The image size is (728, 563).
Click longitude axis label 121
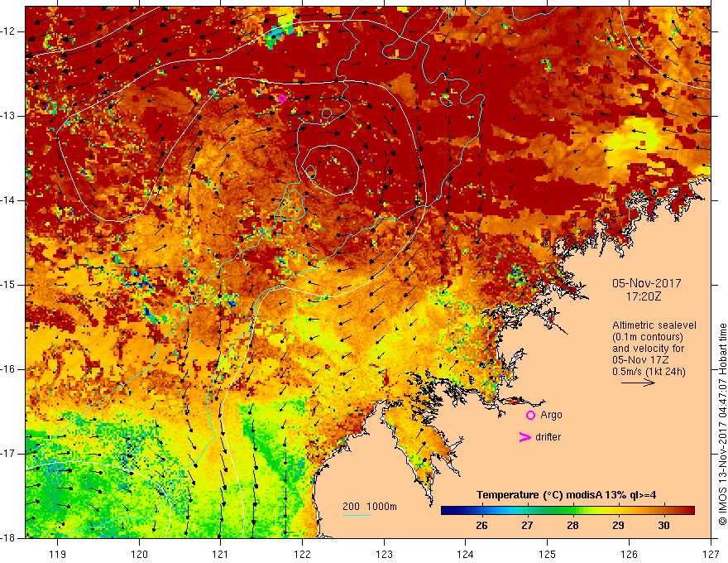[x=221, y=554]
